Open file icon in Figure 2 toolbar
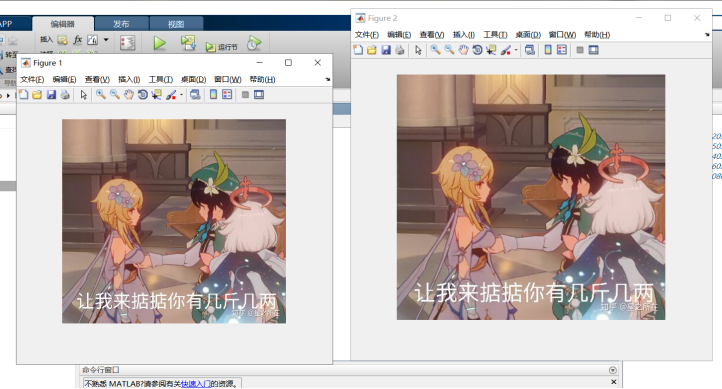 [x=372, y=50]
